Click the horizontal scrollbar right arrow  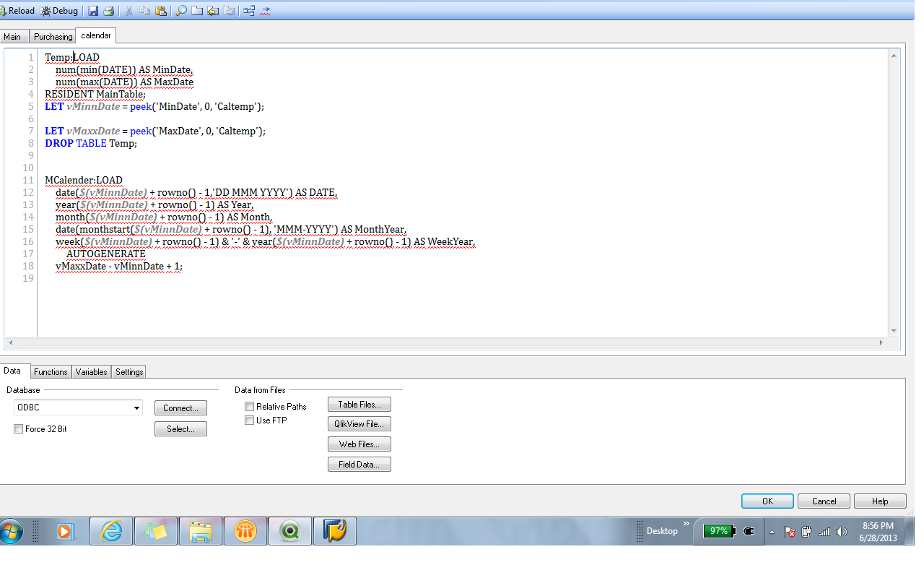tap(881, 342)
